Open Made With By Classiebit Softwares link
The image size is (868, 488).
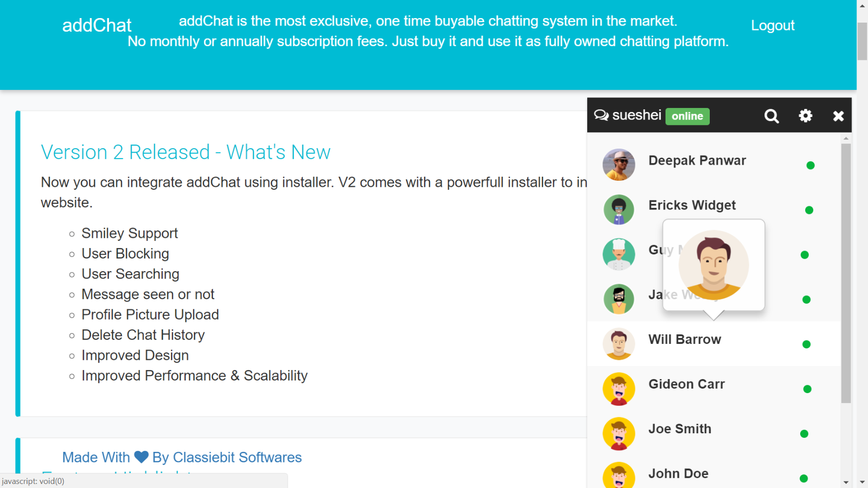(182, 457)
